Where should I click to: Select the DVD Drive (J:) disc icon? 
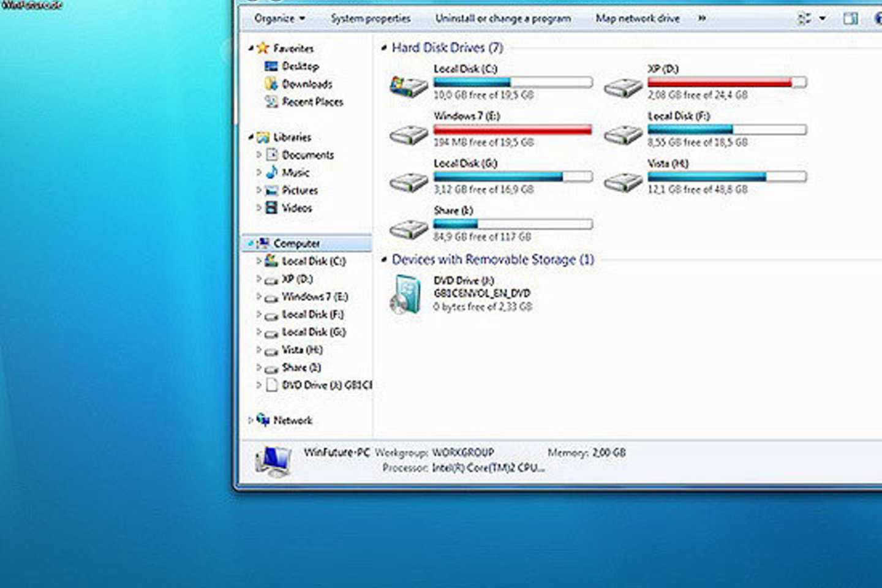(x=405, y=295)
